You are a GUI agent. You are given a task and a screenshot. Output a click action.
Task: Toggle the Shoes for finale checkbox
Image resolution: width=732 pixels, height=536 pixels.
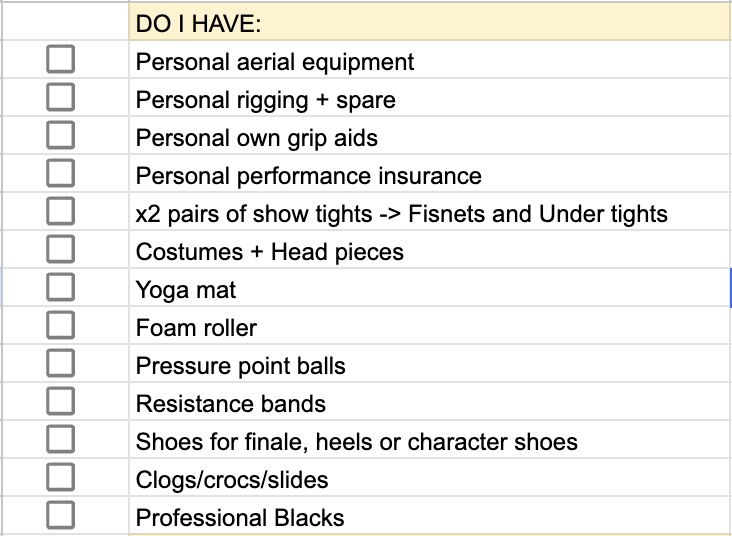click(61, 439)
